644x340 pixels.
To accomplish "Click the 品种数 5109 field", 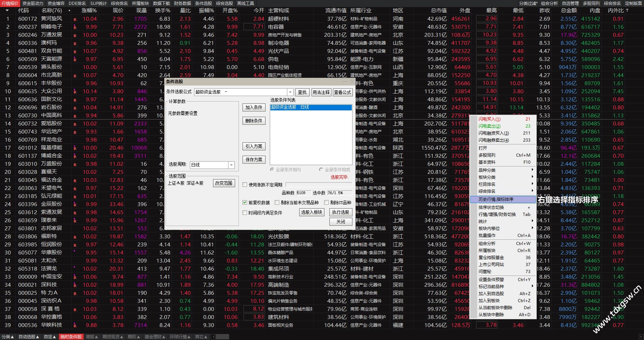I will point(303,193).
